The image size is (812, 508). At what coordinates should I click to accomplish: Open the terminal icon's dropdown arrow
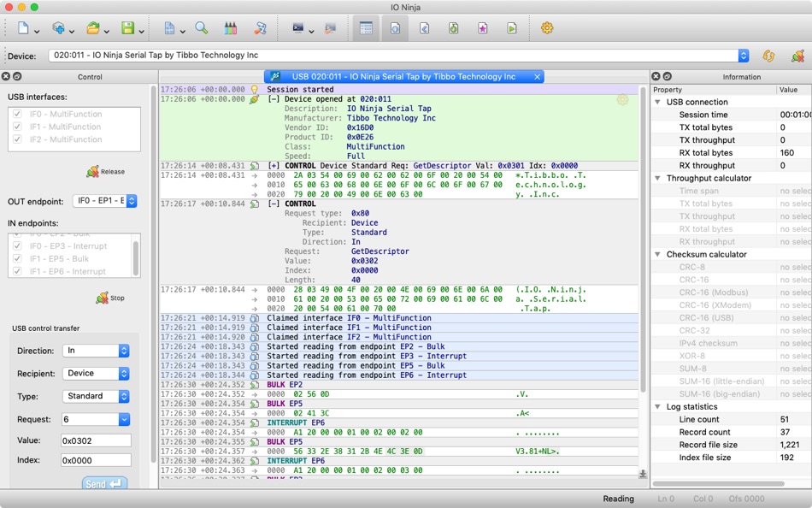(311, 32)
